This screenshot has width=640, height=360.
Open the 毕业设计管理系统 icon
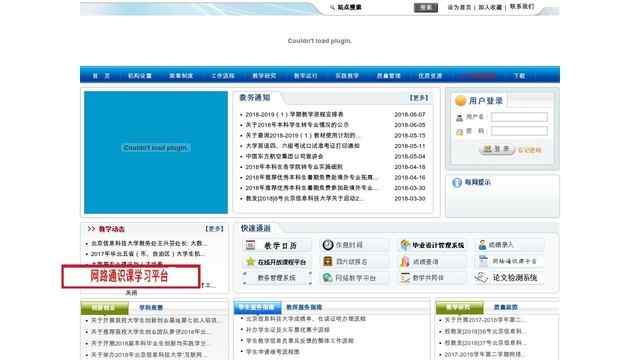(x=405, y=245)
